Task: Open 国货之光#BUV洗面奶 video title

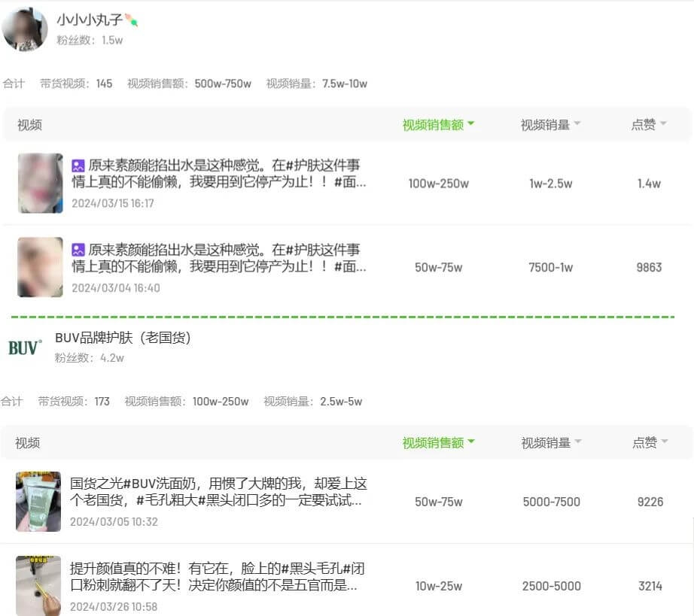Action: [x=218, y=492]
